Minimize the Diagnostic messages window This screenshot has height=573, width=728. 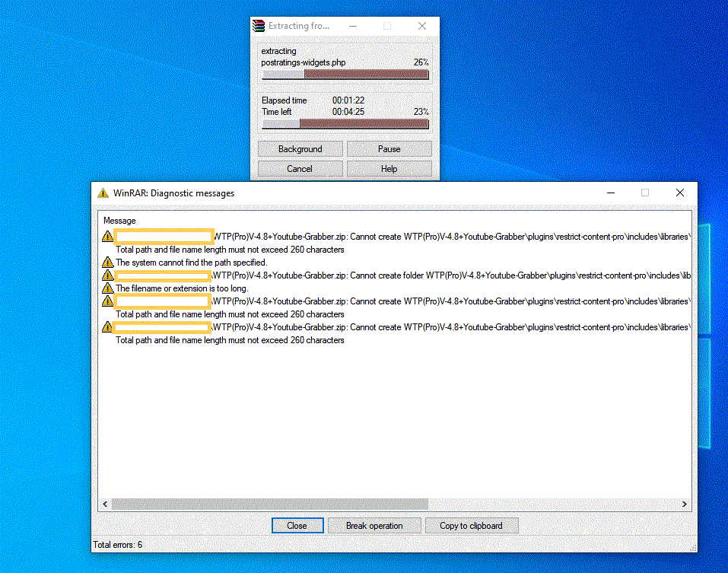point(611,193)
